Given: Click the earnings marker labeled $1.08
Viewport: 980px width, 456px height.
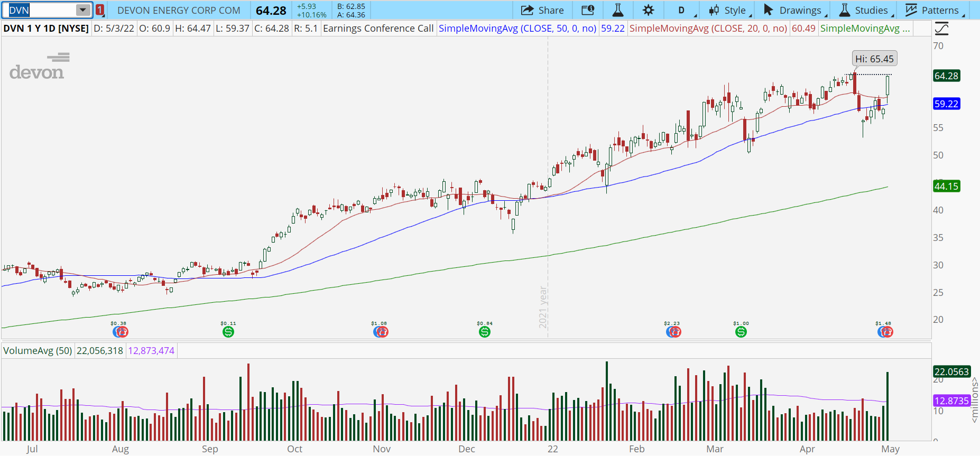Looking at the screenshot, I should pyautogui.click(x=381, y=332).
